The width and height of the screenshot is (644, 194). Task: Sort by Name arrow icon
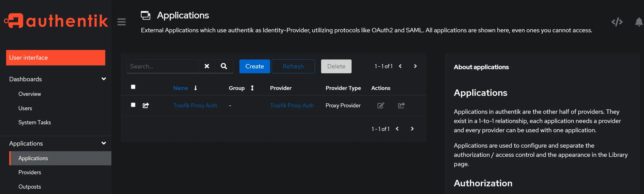195,88
